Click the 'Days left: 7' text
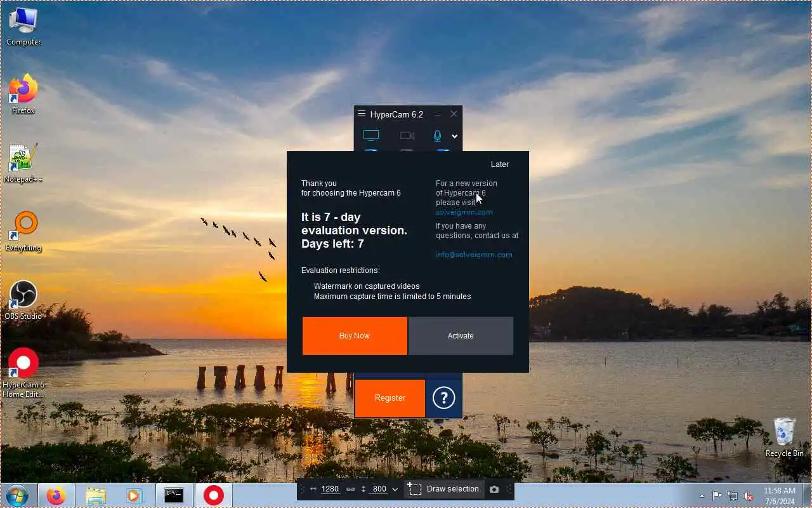Viewport: 812px width, 508px height. [x=332, y=244]
